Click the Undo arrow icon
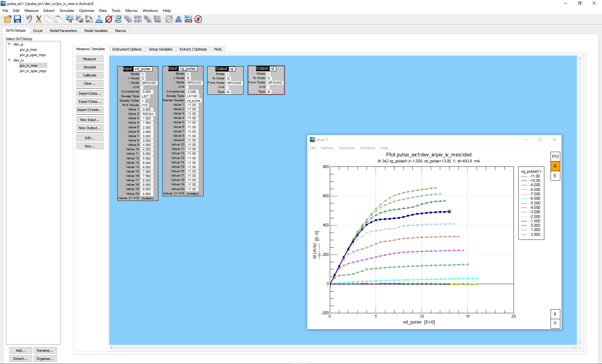602x364 pixels. coord(29,19)
